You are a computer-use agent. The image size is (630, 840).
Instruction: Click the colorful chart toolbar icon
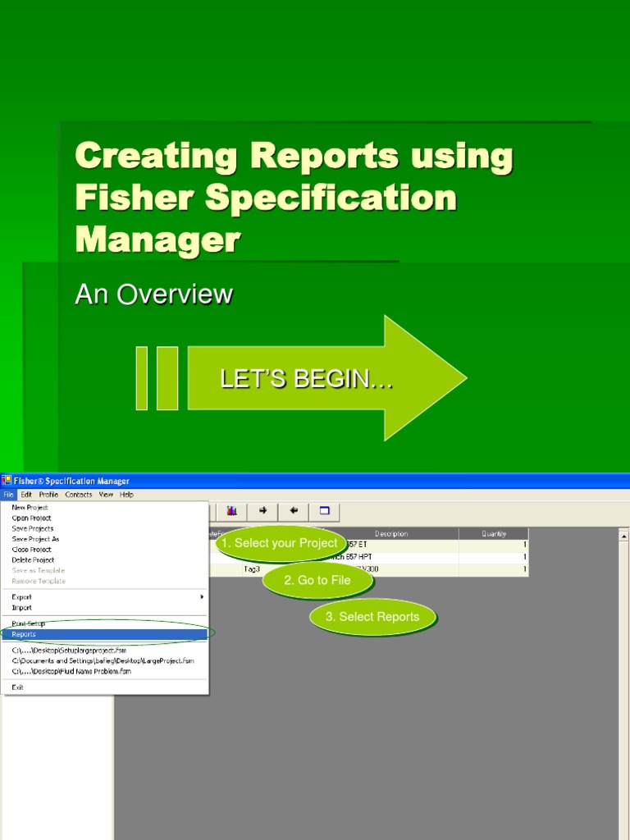click(231, 511)
